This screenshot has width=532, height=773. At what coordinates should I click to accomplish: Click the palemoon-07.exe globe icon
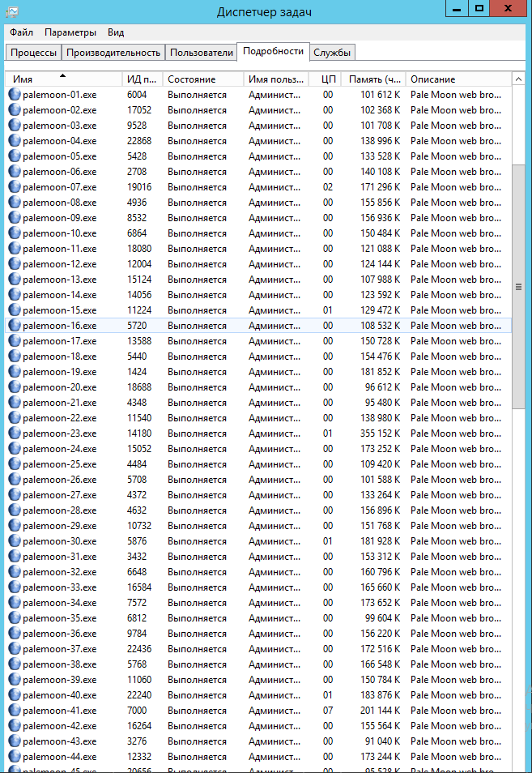pyautogui.click(x=15, y=187)
